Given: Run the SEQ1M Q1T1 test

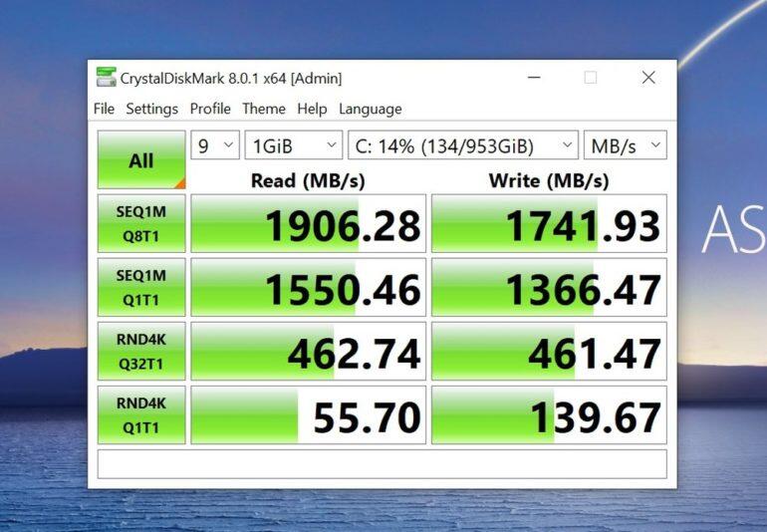Looking at the screenshot, I should point(141,287).
